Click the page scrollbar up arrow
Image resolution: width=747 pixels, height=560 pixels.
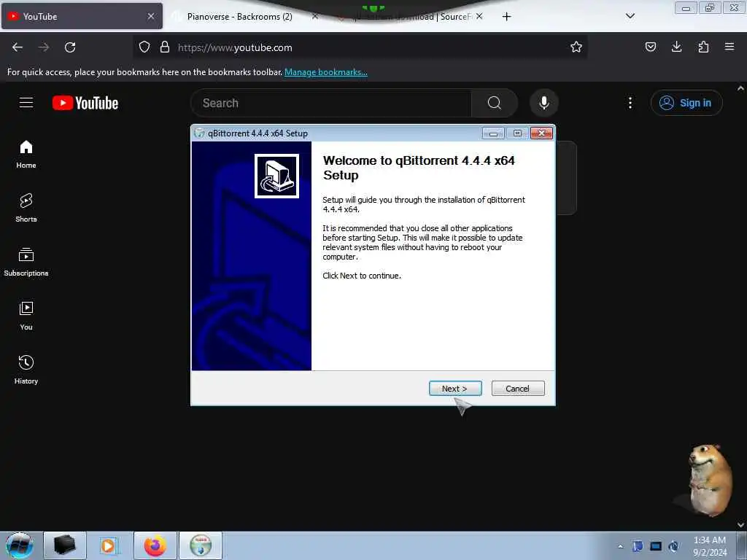pos(741,88)
